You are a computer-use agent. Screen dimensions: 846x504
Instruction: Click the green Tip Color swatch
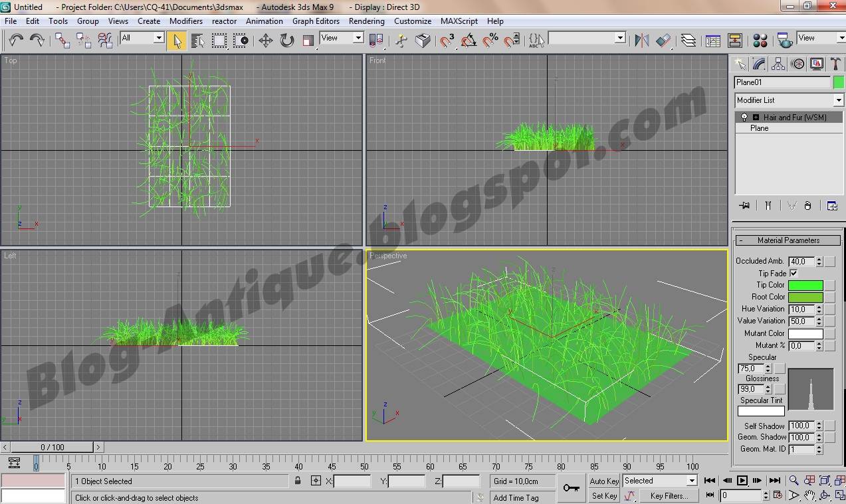click(x=806, y=285)
